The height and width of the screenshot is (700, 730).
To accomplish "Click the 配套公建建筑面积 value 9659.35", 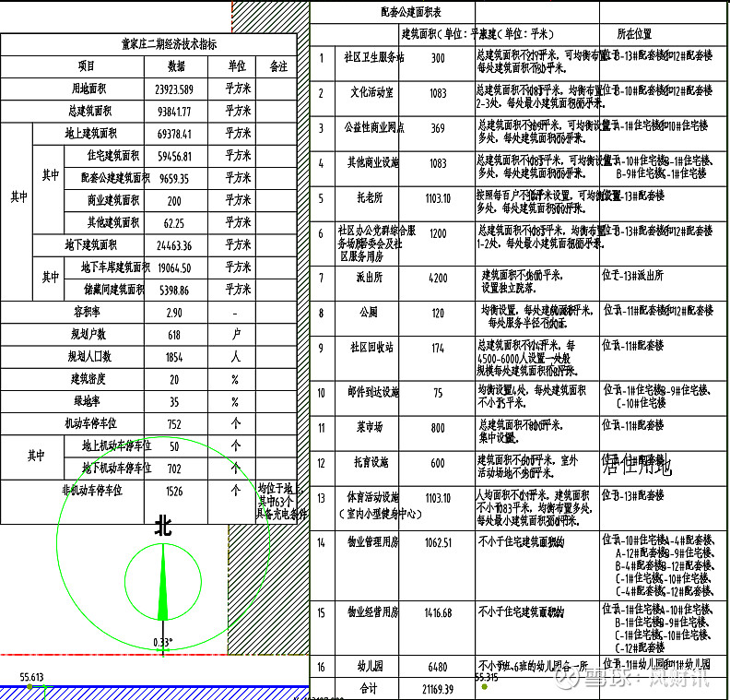I will tap(174, 179).
